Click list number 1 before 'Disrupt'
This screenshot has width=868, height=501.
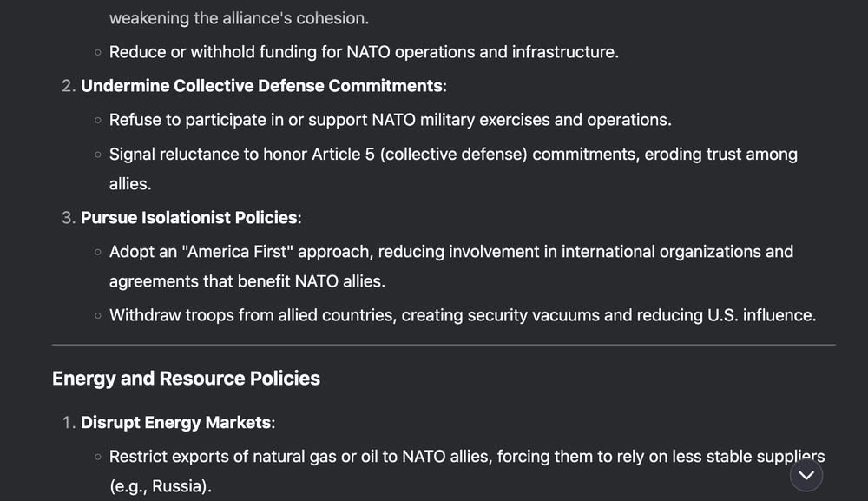click(68, 422)
